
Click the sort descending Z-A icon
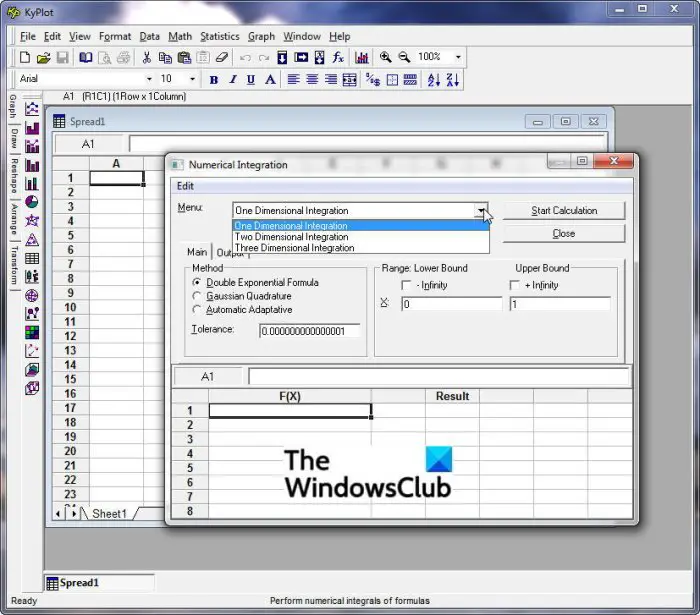click(x=453, y=80)
